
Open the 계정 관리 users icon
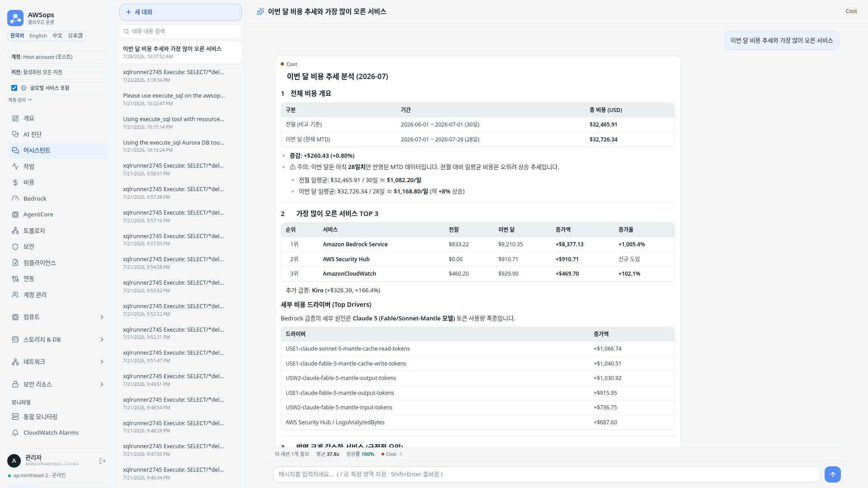[x=15, y=295]
